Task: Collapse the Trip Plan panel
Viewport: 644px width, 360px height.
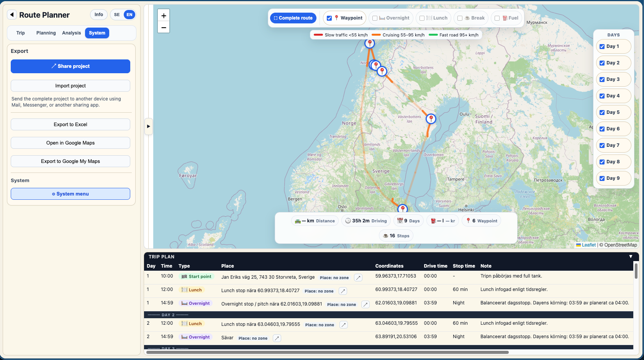Action: [x=631, y=256]
